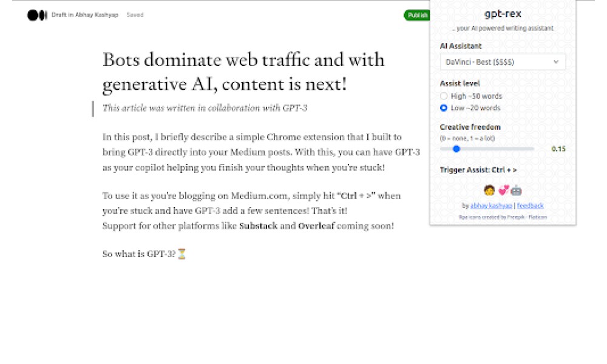
Task: Click the '(0 = none, 1 = a lot)' hint
Action: 467,138
